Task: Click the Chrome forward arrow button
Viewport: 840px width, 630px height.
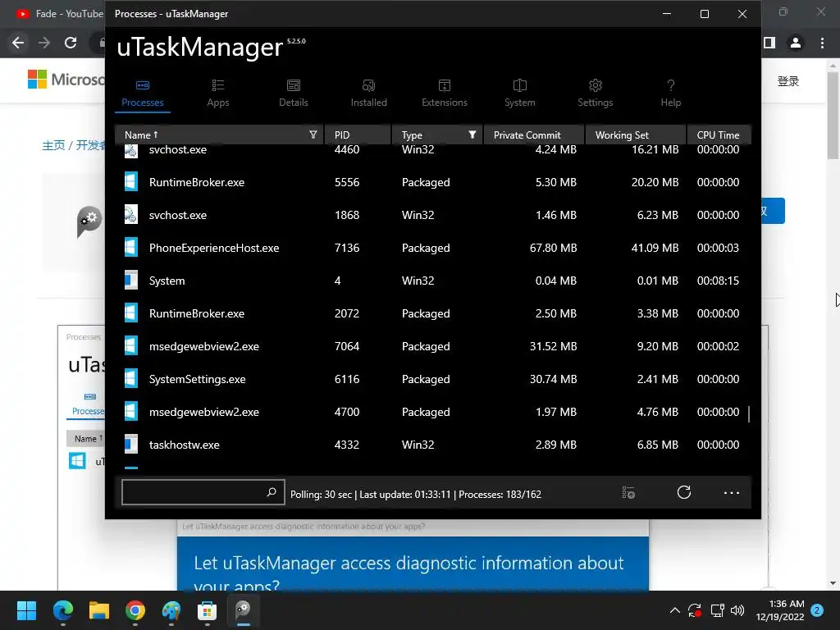Action: 44,43
